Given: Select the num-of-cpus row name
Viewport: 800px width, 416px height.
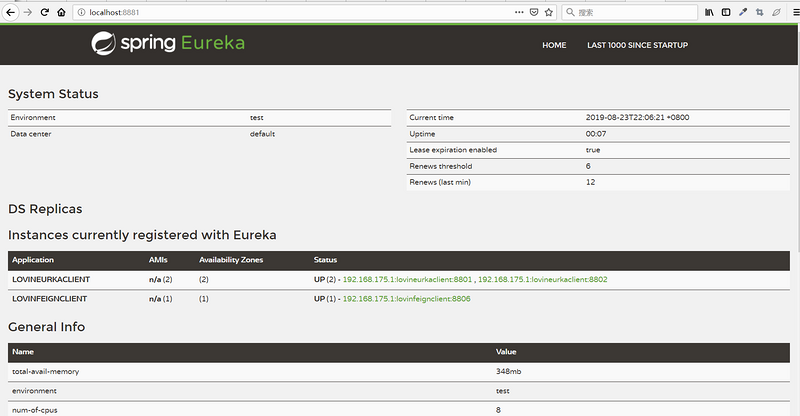Looking at the screenshot, I should click(35, 410).
